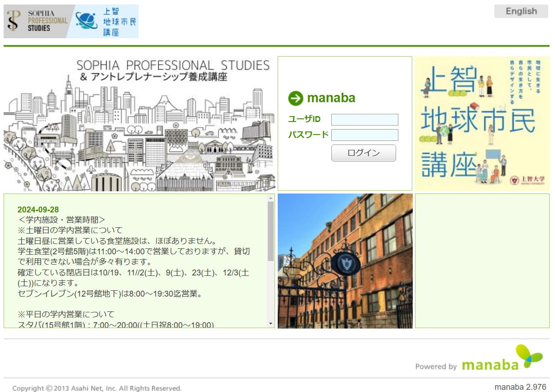The height and width of the screenshot is (392, 555).
Task: Click the green arrow icon beside manaba
Action: pyautogui.click(x=296, y=98)
